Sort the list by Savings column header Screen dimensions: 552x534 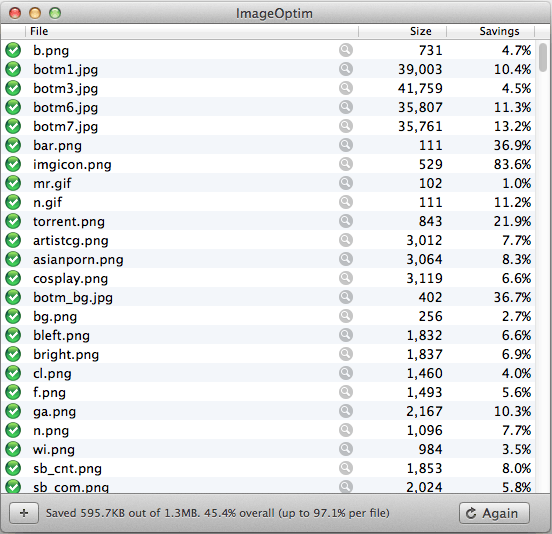490,31
